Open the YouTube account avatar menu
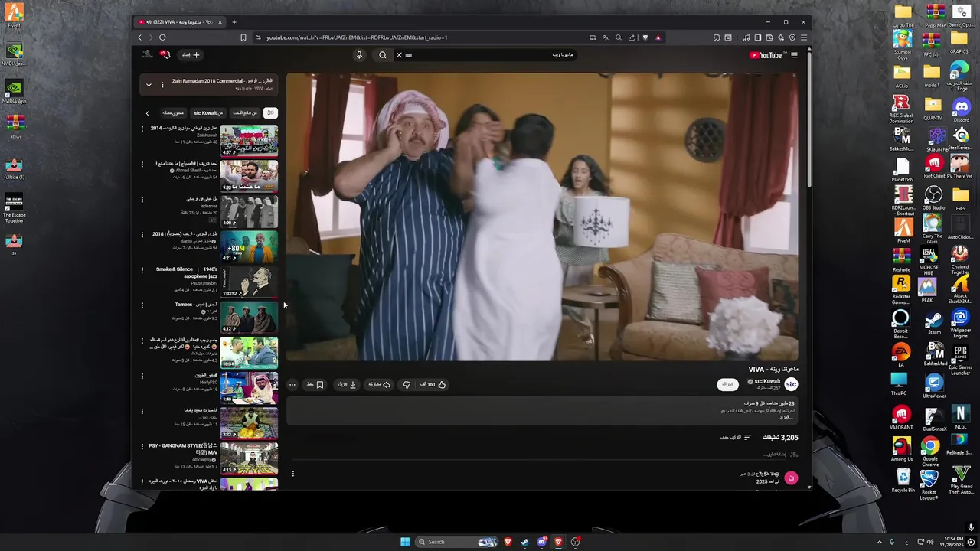980x551 pixels. click(x=147, y=54)
